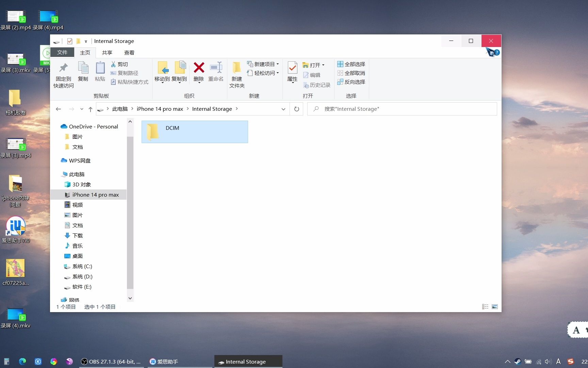Screen dimensions: 588x368
Task: Switch to details view layout
Action: (x=485, y=307)
